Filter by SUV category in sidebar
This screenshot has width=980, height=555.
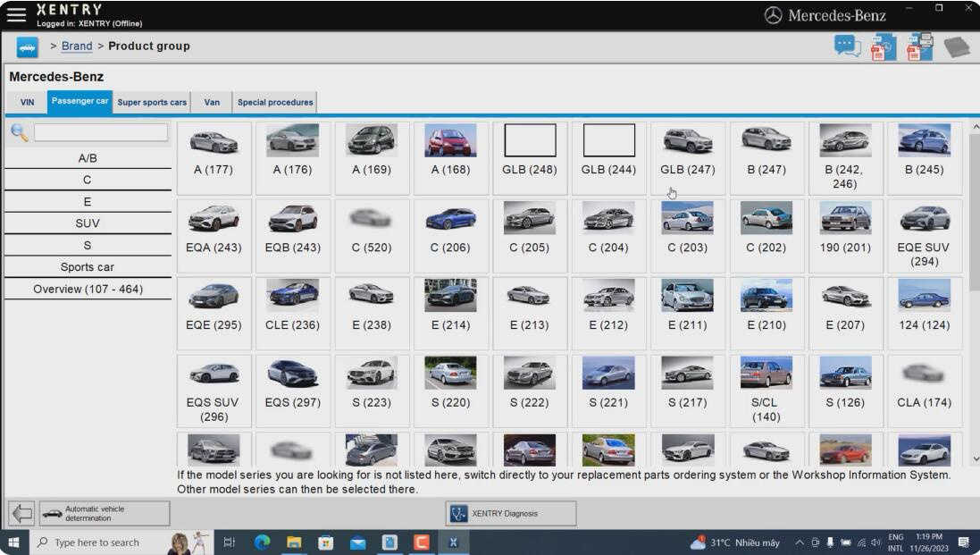click(88, 223)
